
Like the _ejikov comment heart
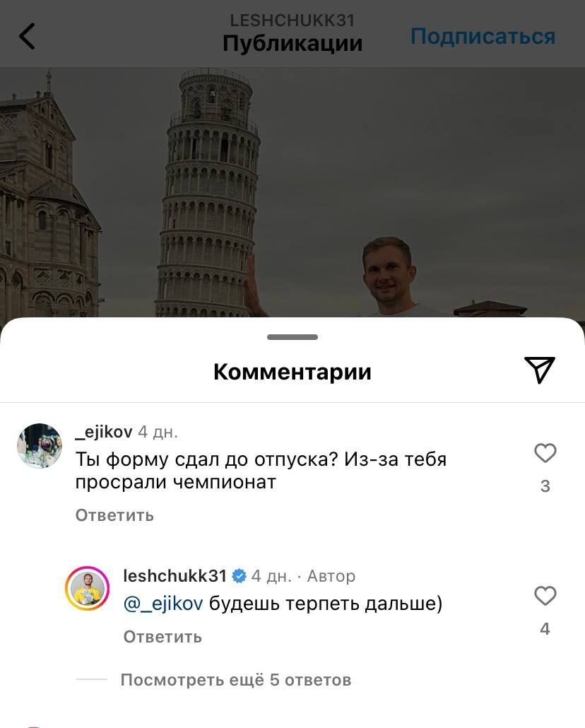[545, 452]
